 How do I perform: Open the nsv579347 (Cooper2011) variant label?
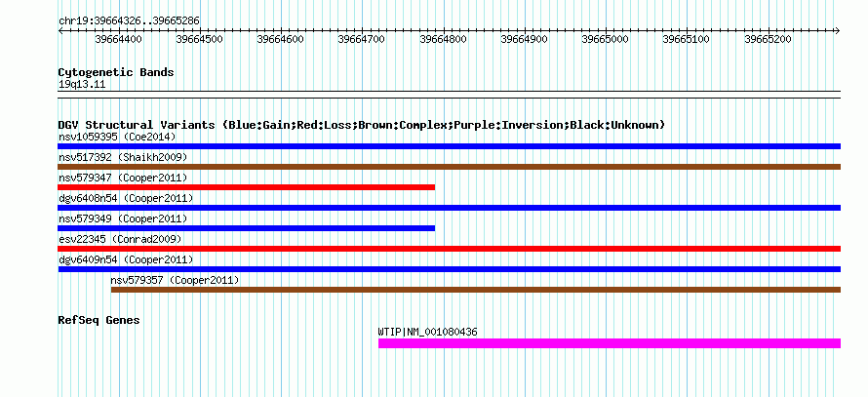point(123,178)
